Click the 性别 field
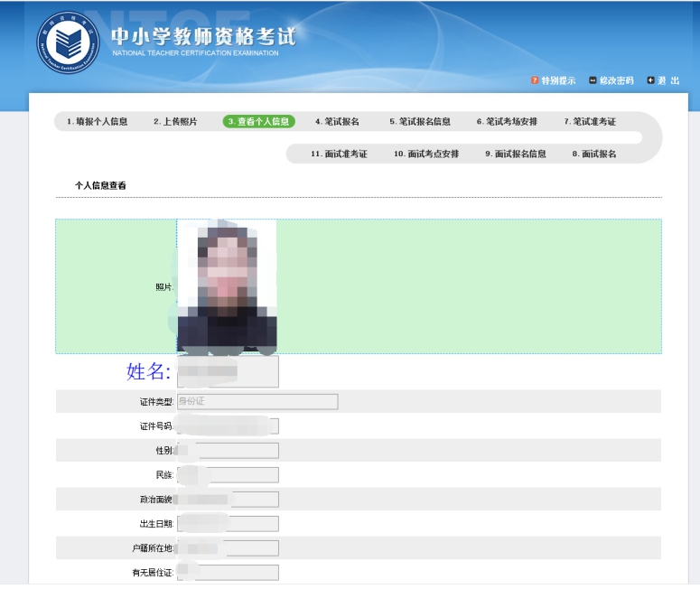The height and width of the screenshot is (589, 700). click(x=228, y=451)
